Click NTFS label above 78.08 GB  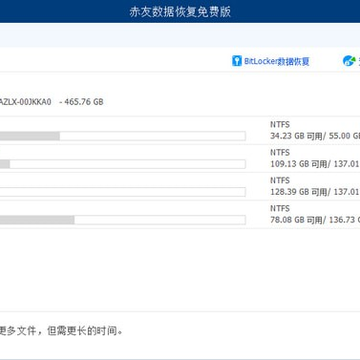tap(280, 209)
